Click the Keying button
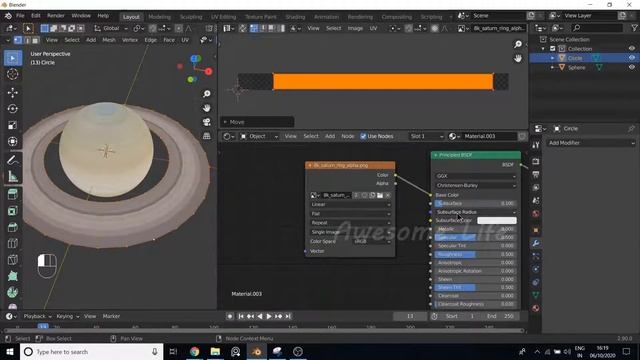 pos(67,316)
